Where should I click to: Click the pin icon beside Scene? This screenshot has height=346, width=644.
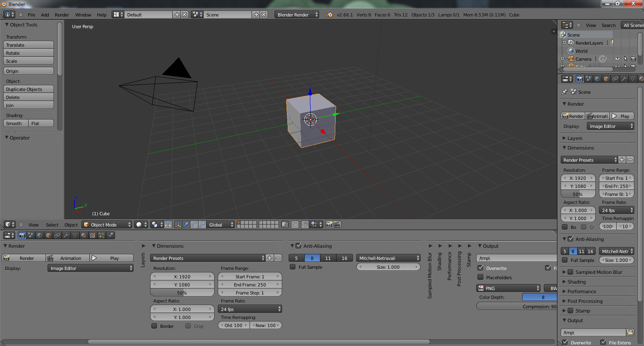click(565, 92)
